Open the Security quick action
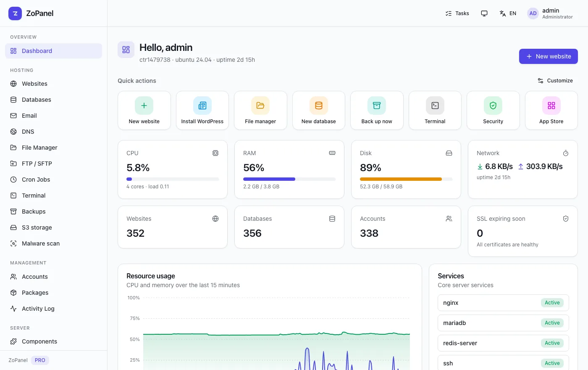This screenshot has width=588, height=370. click(493, 111)
